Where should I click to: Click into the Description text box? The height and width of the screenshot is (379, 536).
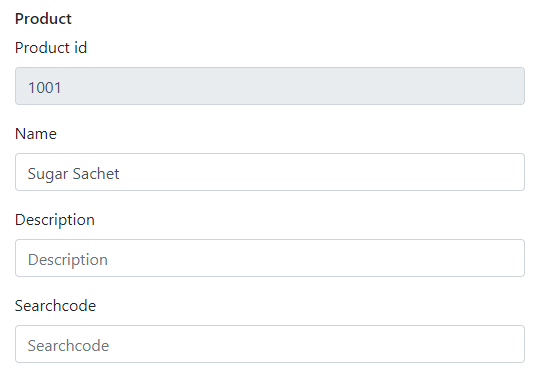tap(270, 258)
